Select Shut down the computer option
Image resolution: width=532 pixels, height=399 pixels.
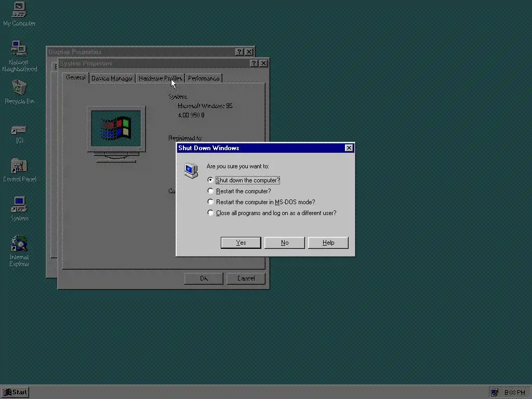point(244,180)
